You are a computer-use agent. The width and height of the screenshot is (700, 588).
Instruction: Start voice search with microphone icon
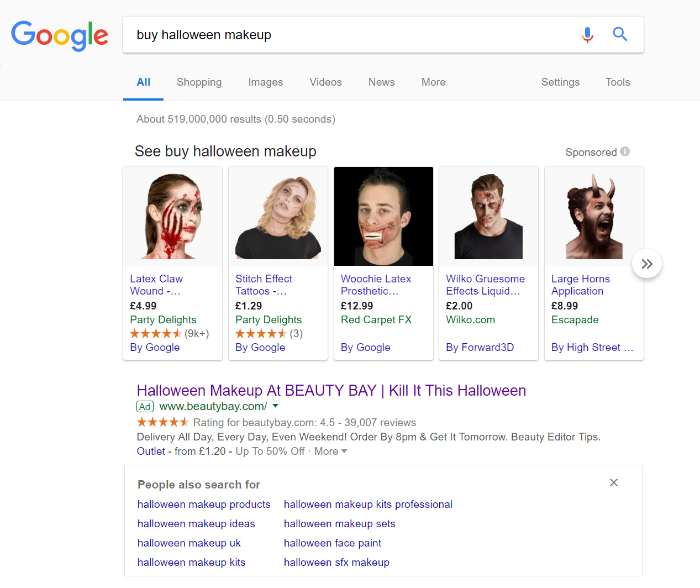click(587, 35)
